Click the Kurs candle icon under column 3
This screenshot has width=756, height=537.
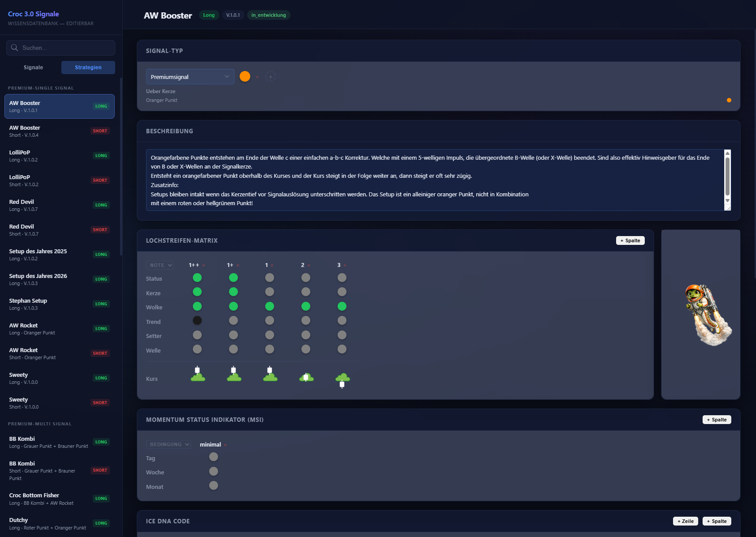342,380
